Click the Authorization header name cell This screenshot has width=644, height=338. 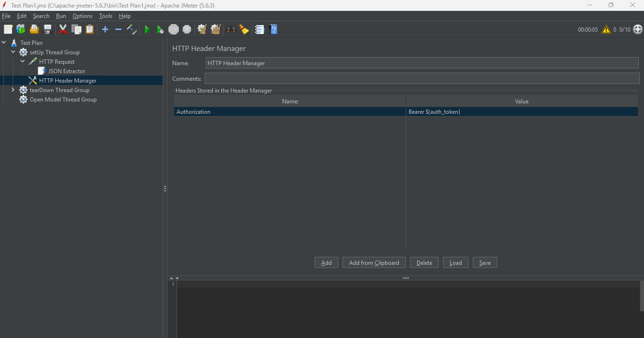[290, 112]
